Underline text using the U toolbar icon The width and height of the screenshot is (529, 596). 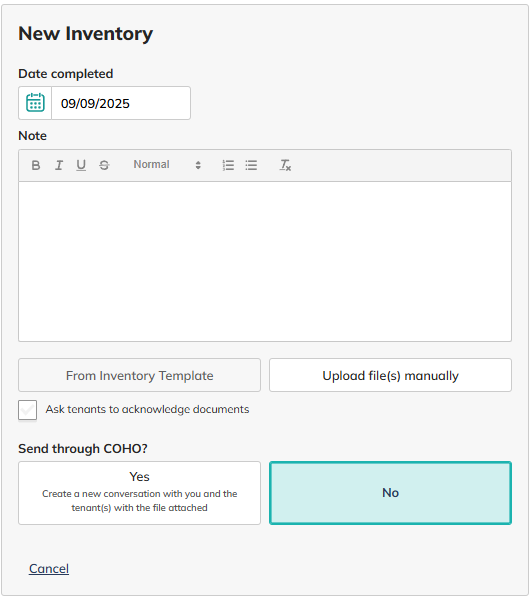point(81,165)
